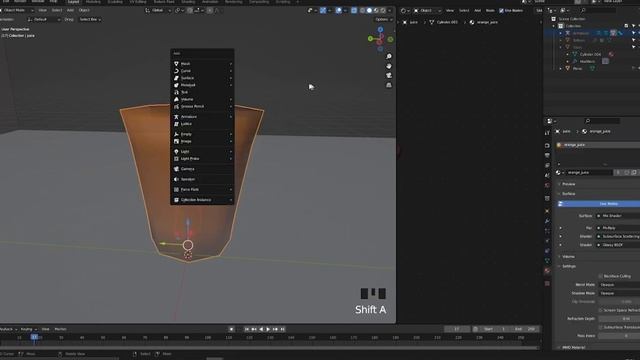Click the Image icon in Add menu

pyautogui.click(x=176, y=141)
